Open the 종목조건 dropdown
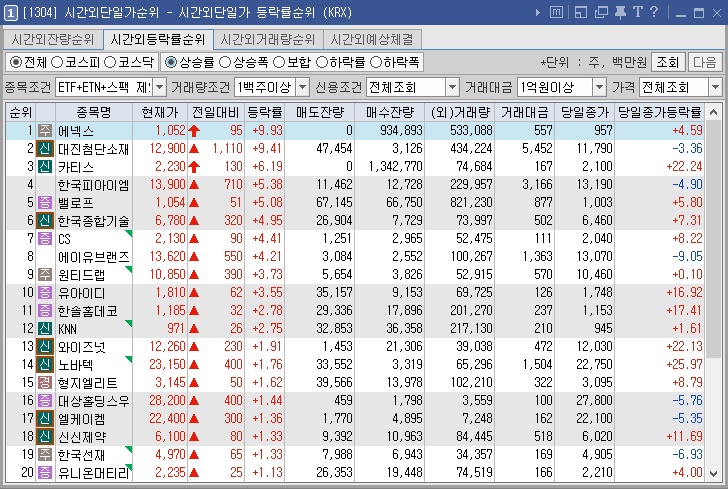 tap(159, 87)
